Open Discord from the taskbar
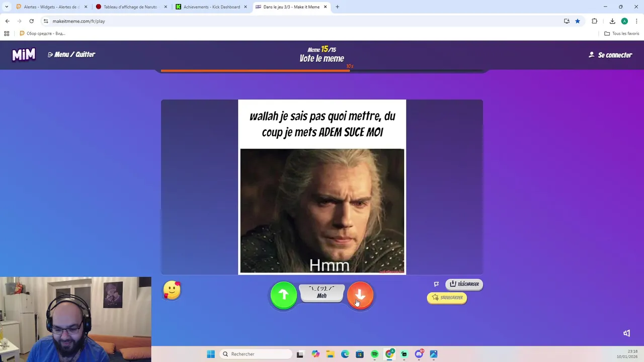The height and width of the screenshot is (362, 644). [419, 354]
